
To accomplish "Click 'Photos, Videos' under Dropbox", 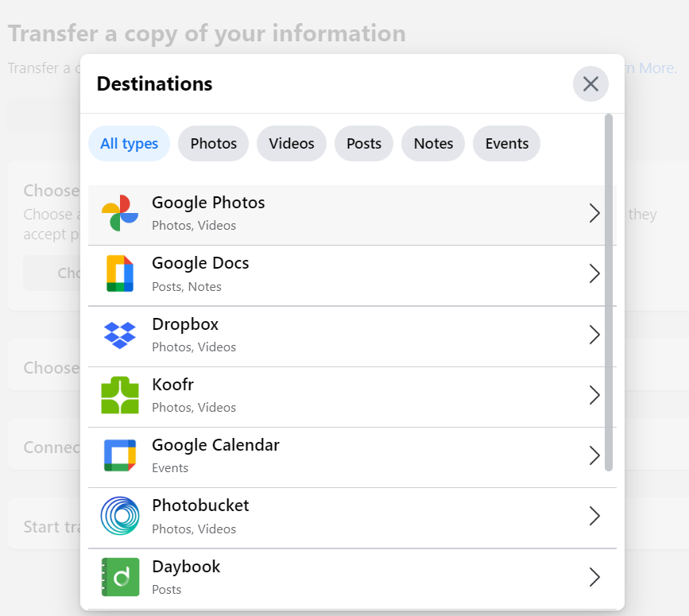I will [x=194, y=347].
